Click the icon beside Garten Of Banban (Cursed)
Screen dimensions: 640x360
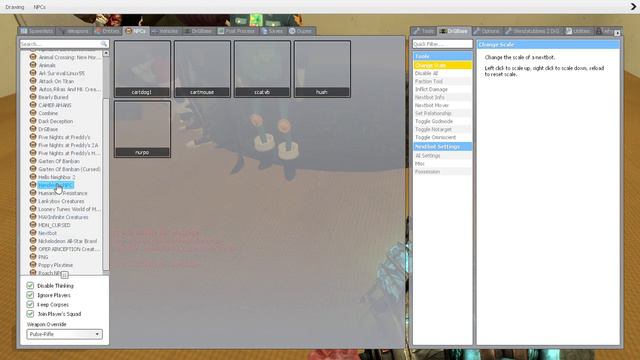(33, 169)
